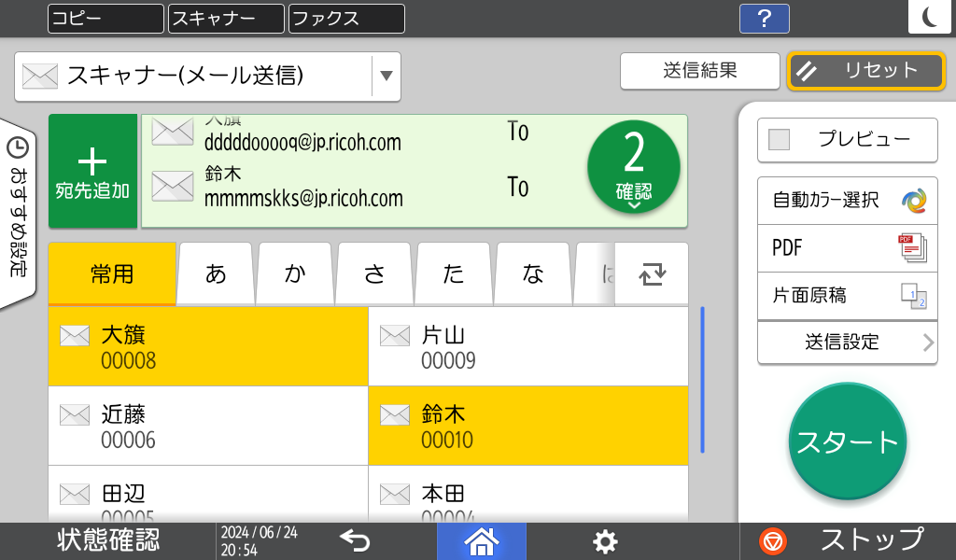This screenshot has height=560, width=956.
Task: Deselect the 鈴木 00010 destination
Action: (x=528, y=426)
